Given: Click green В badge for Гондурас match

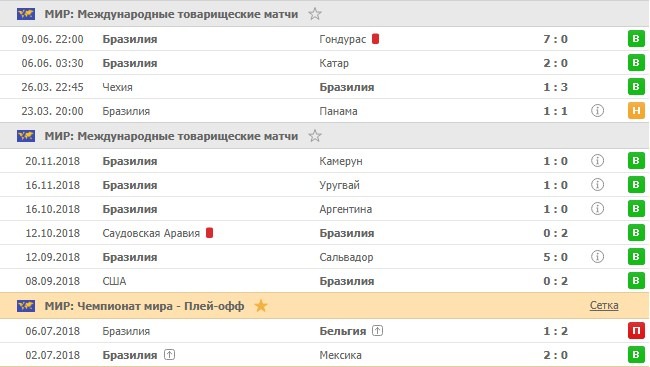Looking at the screenshot, I should (636, 39).
